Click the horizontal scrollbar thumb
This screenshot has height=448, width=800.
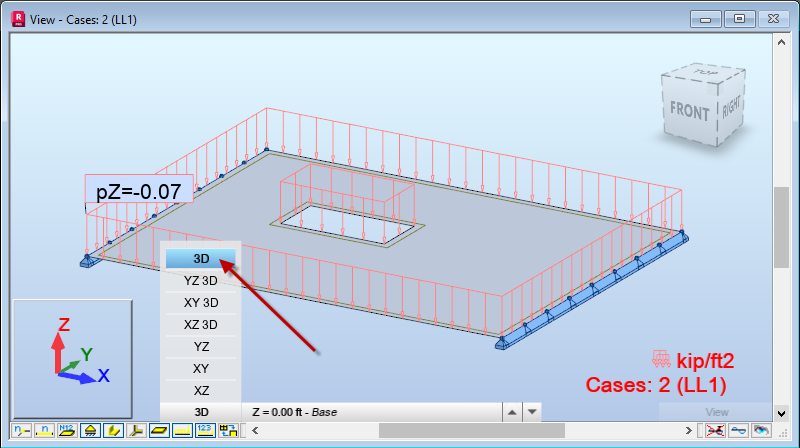click(x=471, y=431)
